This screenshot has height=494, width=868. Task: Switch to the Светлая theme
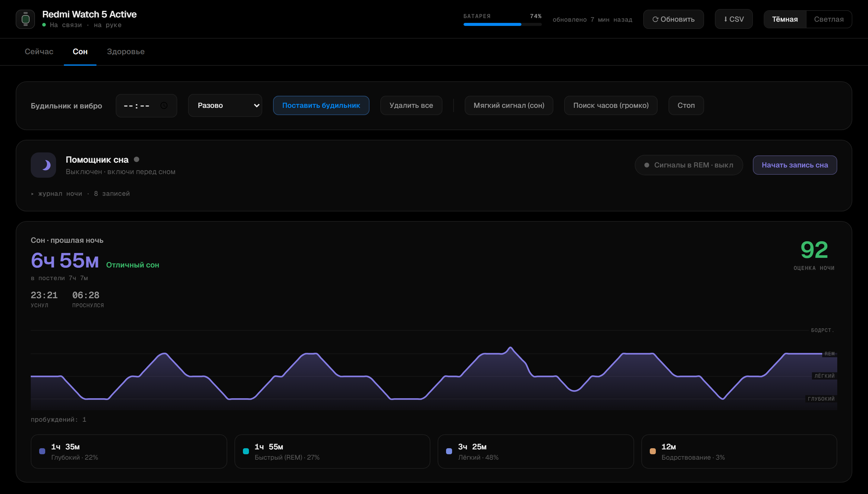tap(829, 19)
